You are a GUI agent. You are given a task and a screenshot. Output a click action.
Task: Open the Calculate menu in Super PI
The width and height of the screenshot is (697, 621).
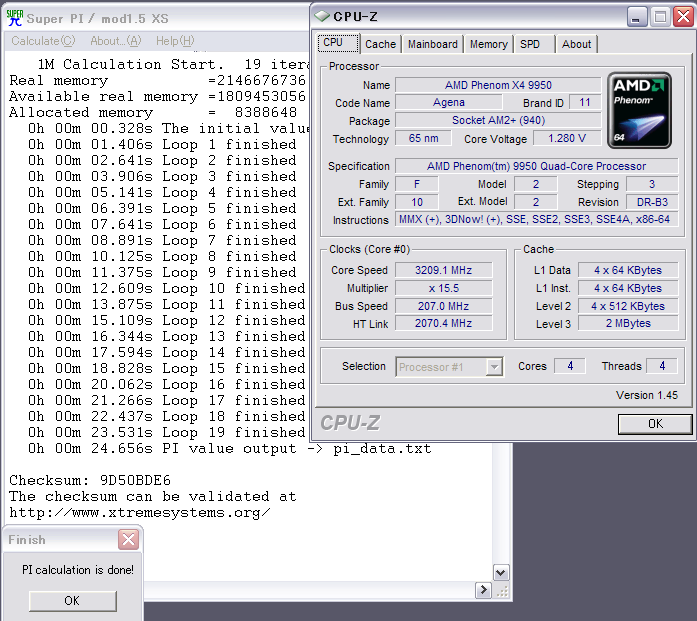(x=43, y=41)
